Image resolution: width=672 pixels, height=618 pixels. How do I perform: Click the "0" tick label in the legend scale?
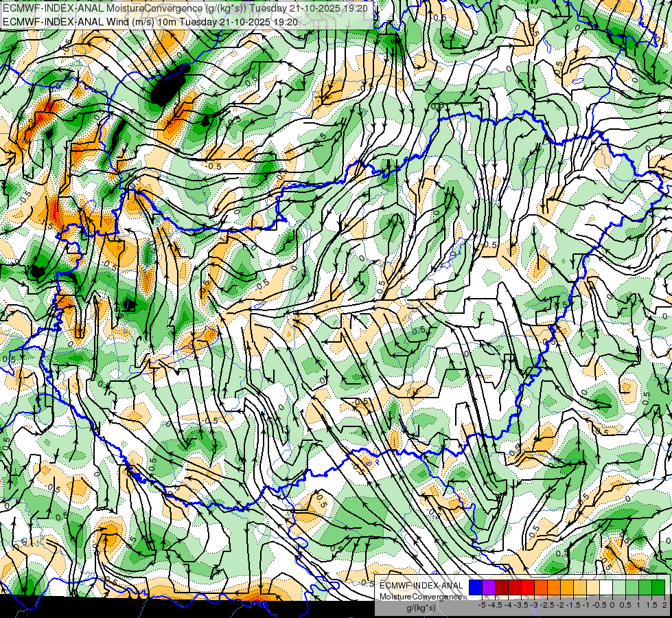(612, 605)
